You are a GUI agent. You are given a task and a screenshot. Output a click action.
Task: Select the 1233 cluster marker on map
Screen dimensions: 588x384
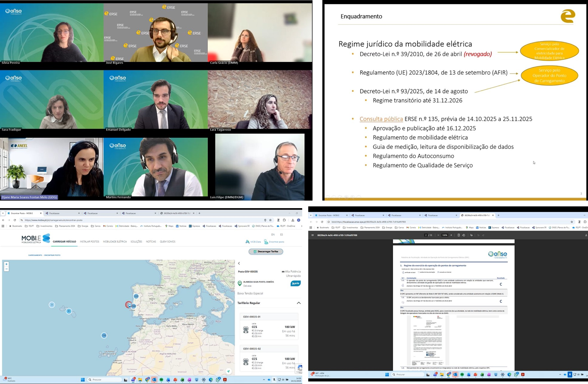[x=136, y=296]
